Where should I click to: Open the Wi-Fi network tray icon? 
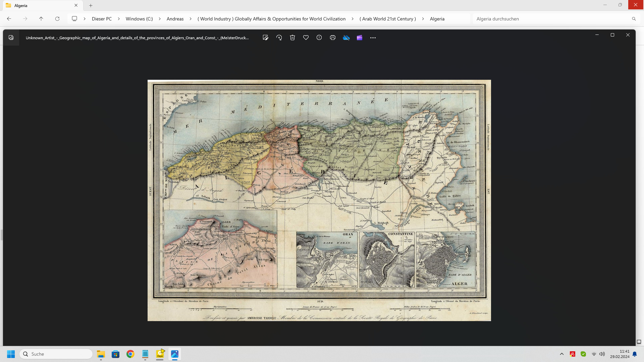(594, 354)
